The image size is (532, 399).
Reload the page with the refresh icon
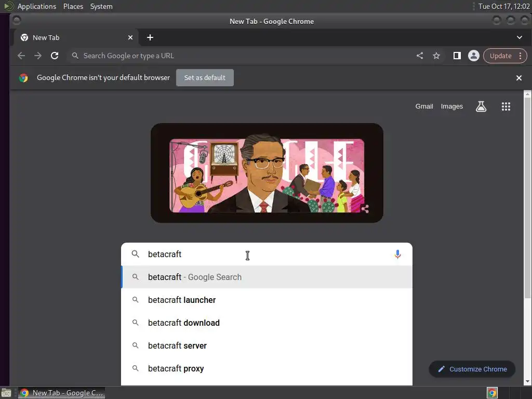click(54, 56)
